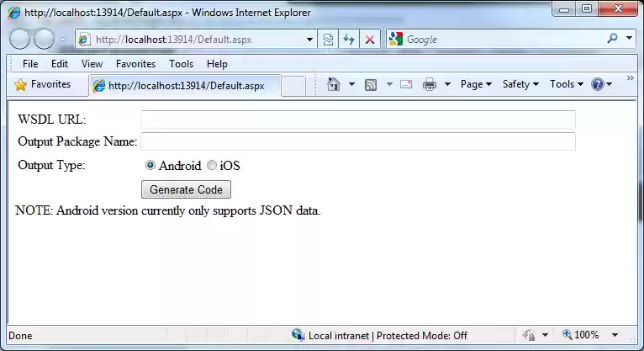Click the Output Package Name field

tap(358, 141)
